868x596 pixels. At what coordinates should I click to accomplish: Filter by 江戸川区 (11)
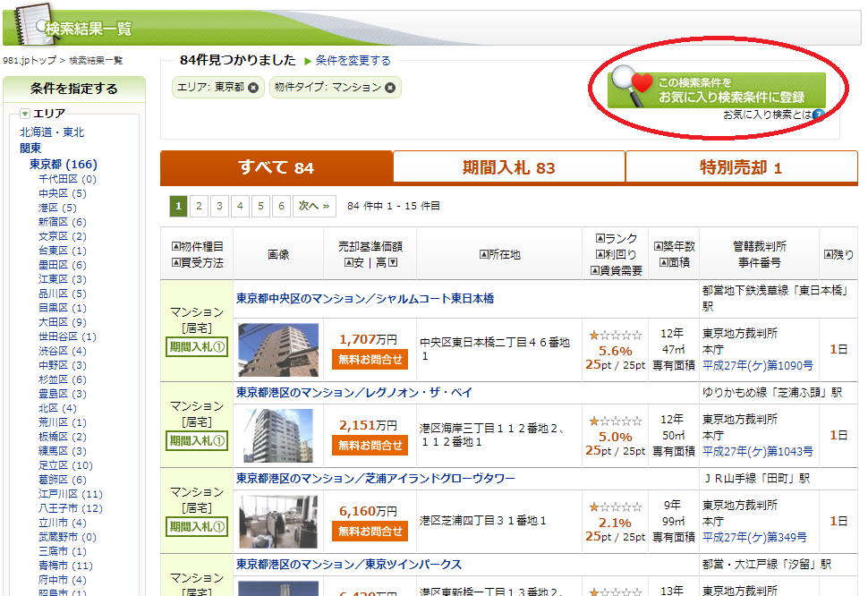[x=71, y=494]
